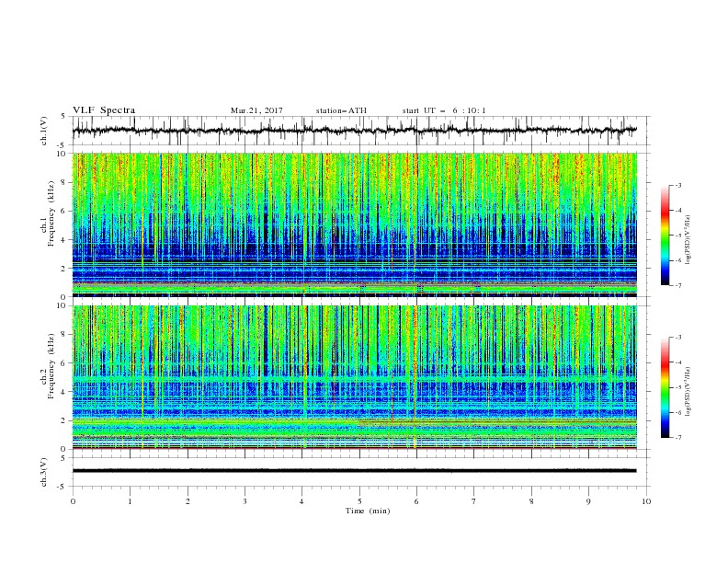Click the "ch.3(V)" axis label
The image size is (728, 563).
(44, 472)
